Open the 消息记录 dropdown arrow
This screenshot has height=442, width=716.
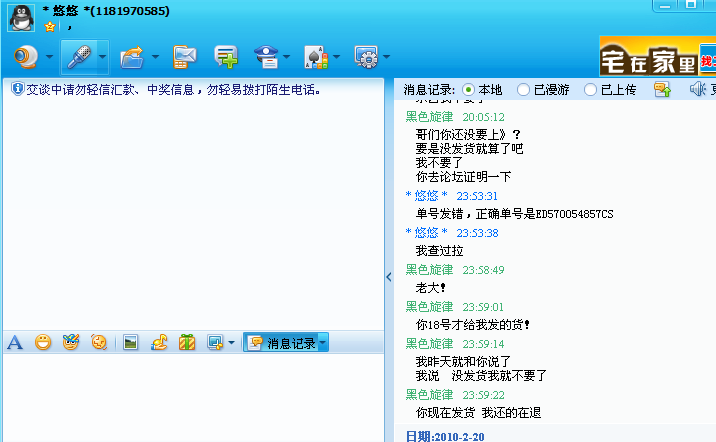[323, 342]
